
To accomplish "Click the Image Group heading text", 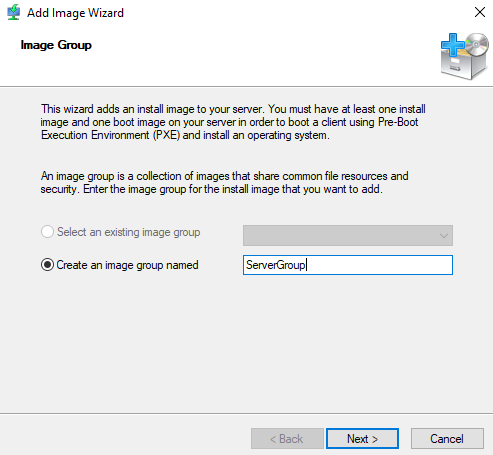I will (x=56, y=45).
